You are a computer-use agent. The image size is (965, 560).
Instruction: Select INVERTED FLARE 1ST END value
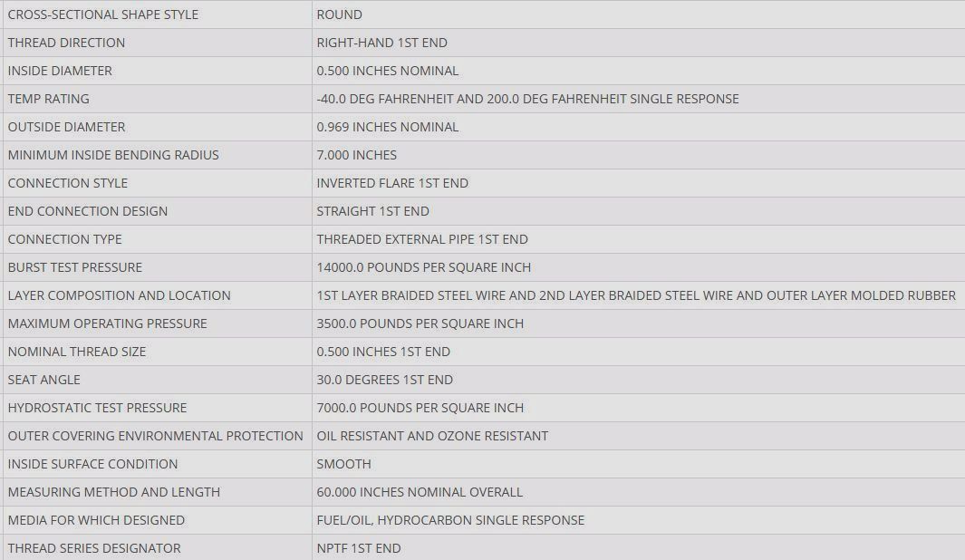392,183
